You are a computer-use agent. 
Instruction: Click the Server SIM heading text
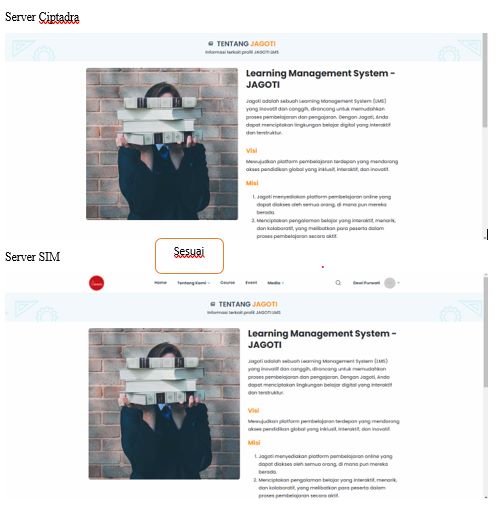pos(33,257)
